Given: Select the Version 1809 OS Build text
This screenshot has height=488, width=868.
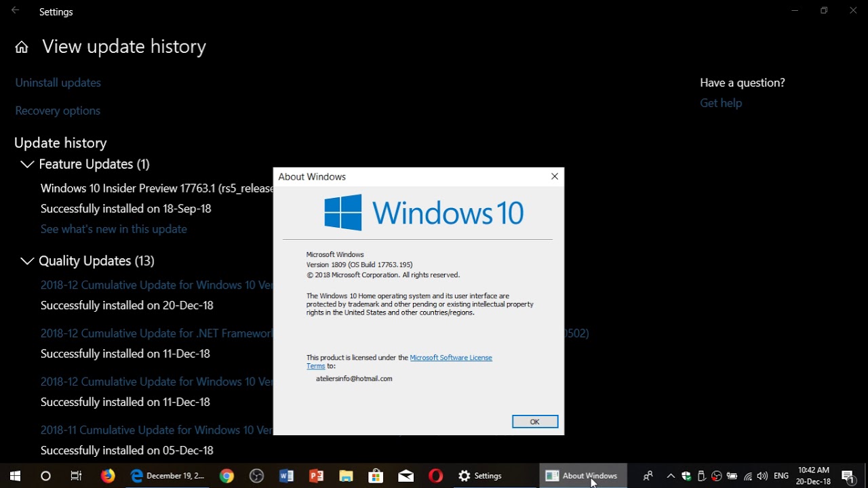Looking at the screenshot, I should click(x=359, y=264).
